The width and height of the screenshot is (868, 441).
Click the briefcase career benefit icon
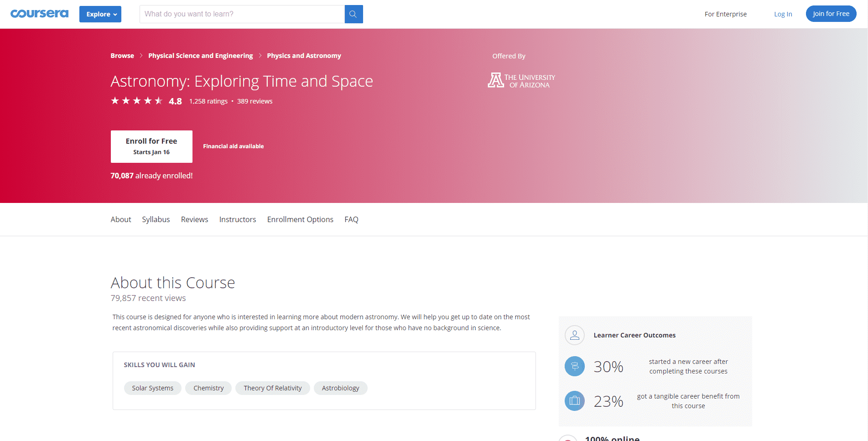coord(575,401)
